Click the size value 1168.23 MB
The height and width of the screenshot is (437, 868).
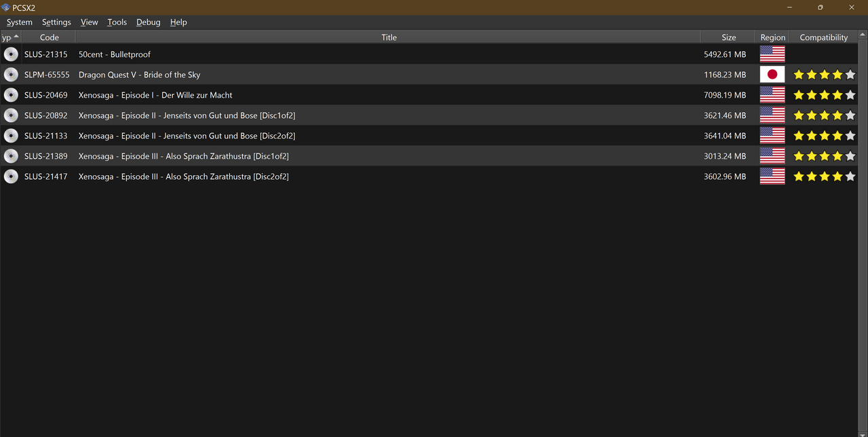725,75
